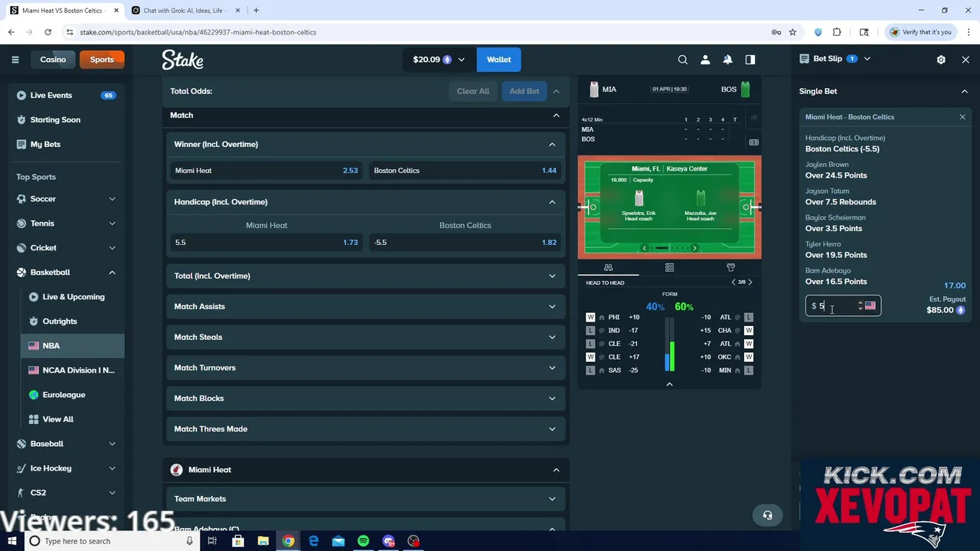The height and width of the screenshot is (551, 980).
Task: Toggle the side panel layout icon
Action: (x=750, y=60)
